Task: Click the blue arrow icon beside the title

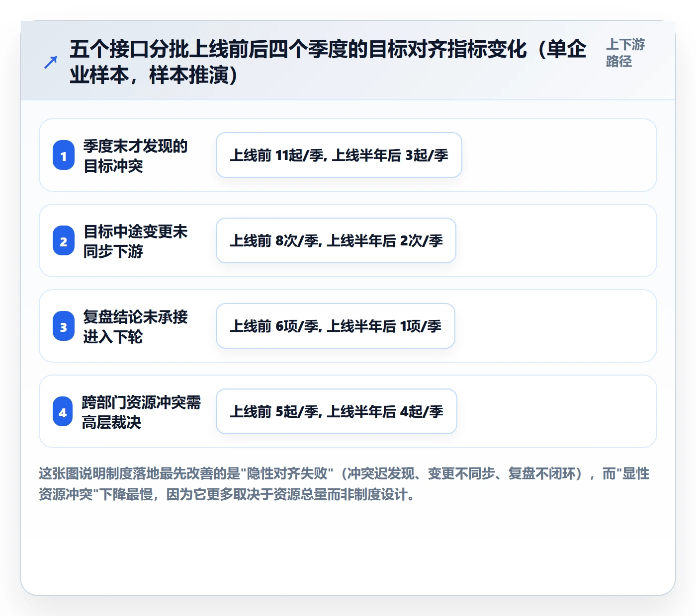Action: point(51,62)
